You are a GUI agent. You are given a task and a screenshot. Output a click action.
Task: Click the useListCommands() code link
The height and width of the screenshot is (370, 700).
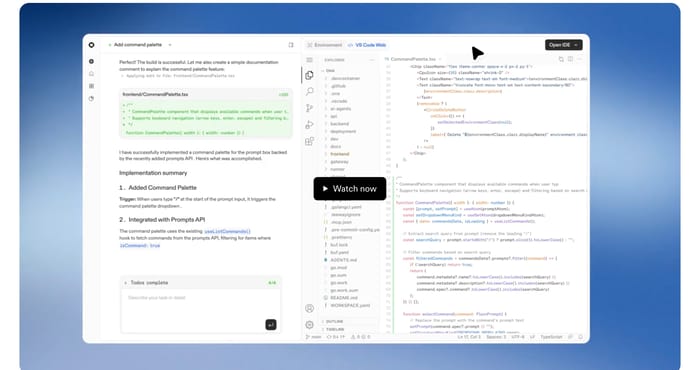[227, 231]
